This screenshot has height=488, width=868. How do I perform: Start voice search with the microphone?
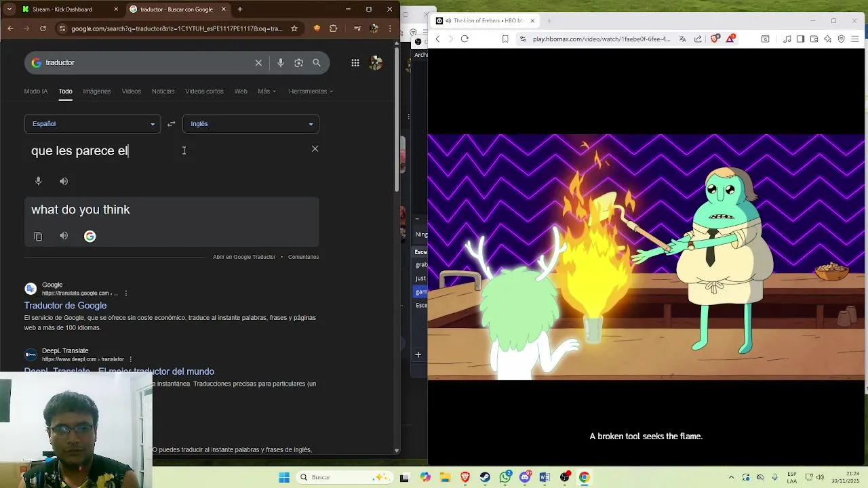(281, 63)
